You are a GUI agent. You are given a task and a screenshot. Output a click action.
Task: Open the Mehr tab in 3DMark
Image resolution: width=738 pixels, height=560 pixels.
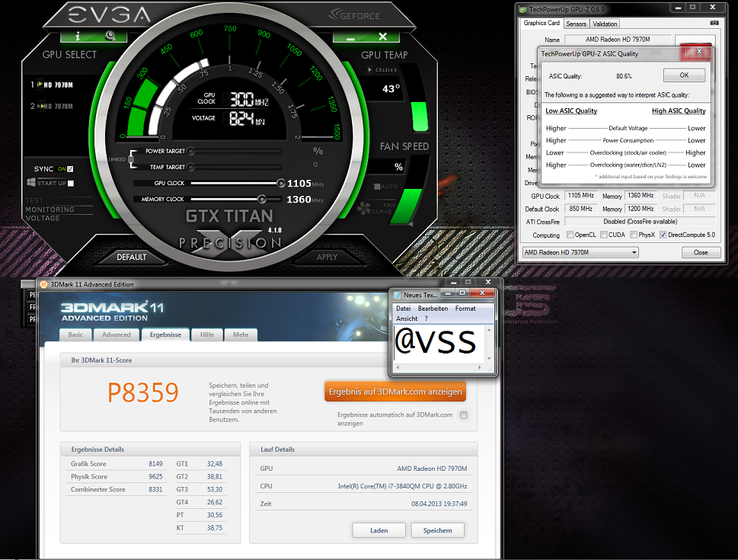(241, 335)
